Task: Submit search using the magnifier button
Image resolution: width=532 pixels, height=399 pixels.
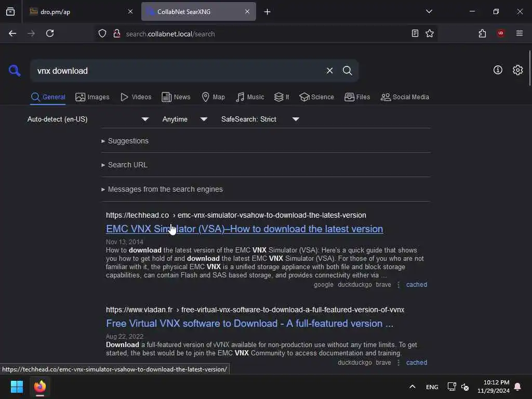Action: tap(347, 71)
